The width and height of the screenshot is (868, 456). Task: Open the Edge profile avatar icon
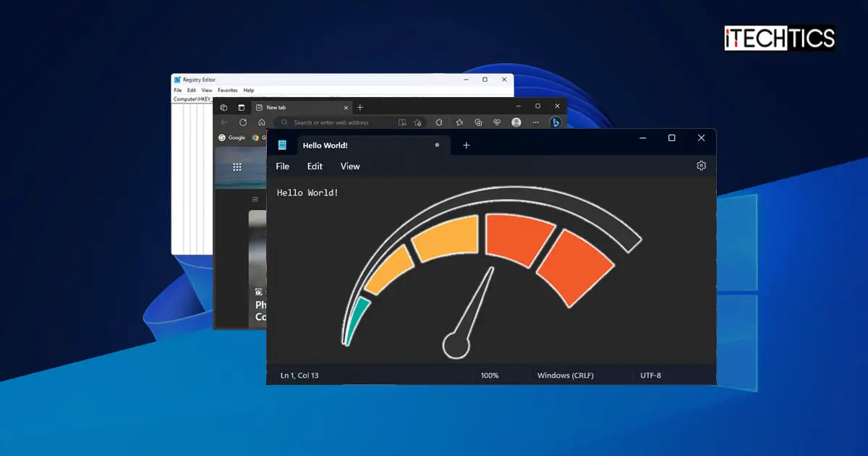516,122
